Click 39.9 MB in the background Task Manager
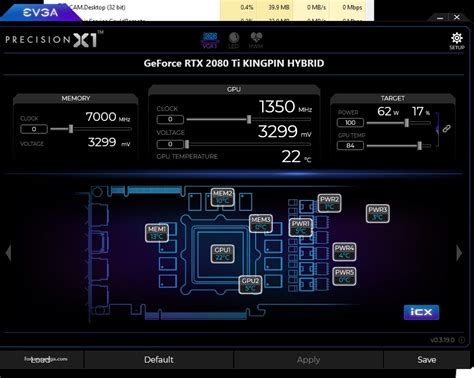The width and height of the screenshot is (474, 378). coord(279,7)
